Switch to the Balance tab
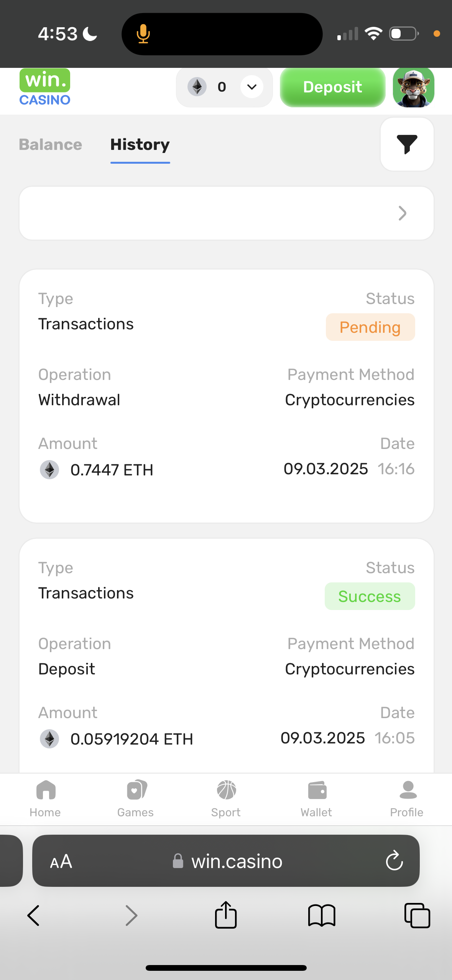Viewport: 452px width, 980px height. [51, 145]
